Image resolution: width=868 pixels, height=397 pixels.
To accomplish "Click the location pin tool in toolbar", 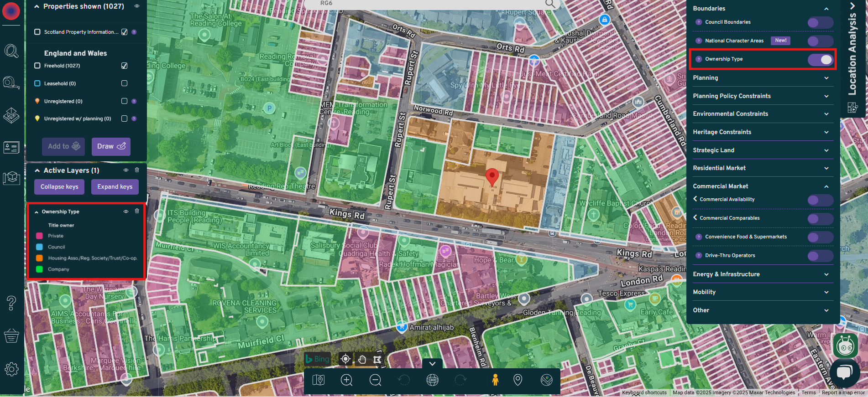I will [518, 380].
